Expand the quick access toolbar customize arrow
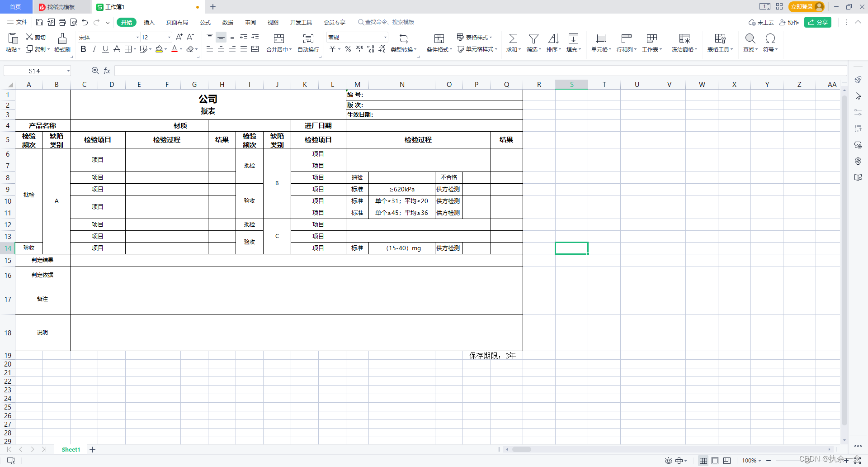This screenshot has height=467, width=868. pos(108,22)
